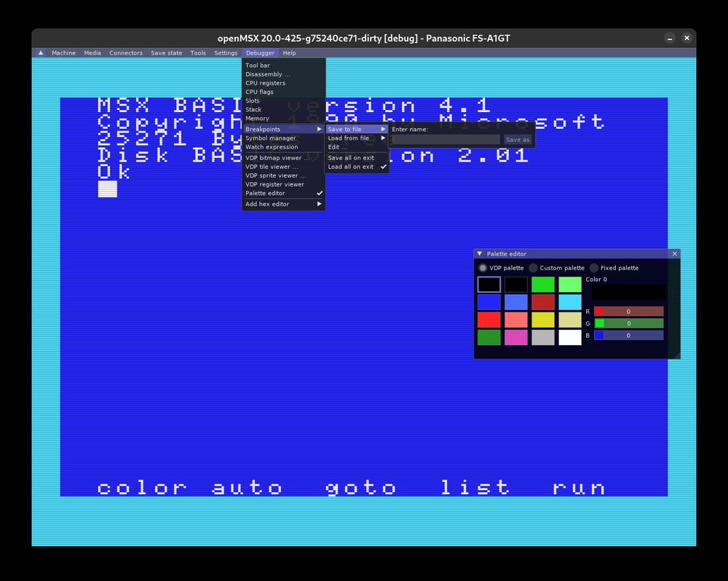The width and height of the screenshot is (728, 581).
Task: Open the VDP sprite viewer
Action: (x=275, y=175)
